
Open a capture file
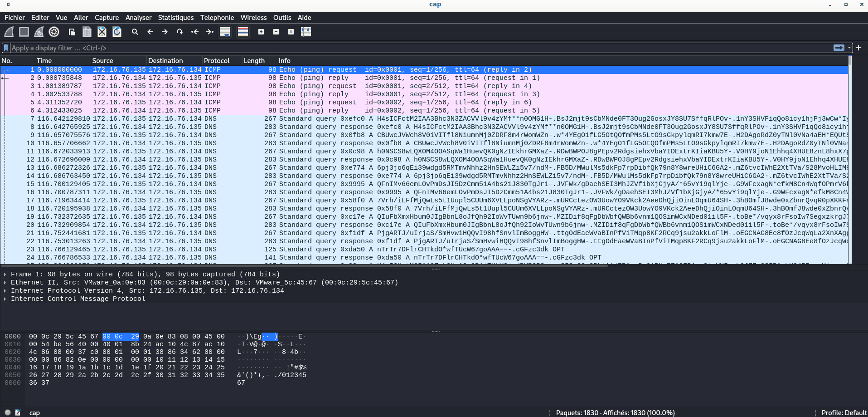pyautogui.click(x=72, y=32)
